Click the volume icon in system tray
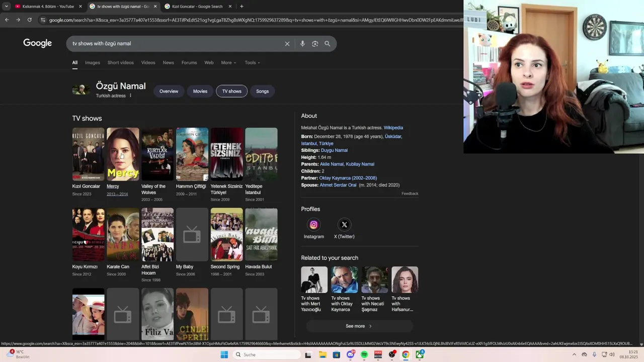 click(x=612, y=354)
